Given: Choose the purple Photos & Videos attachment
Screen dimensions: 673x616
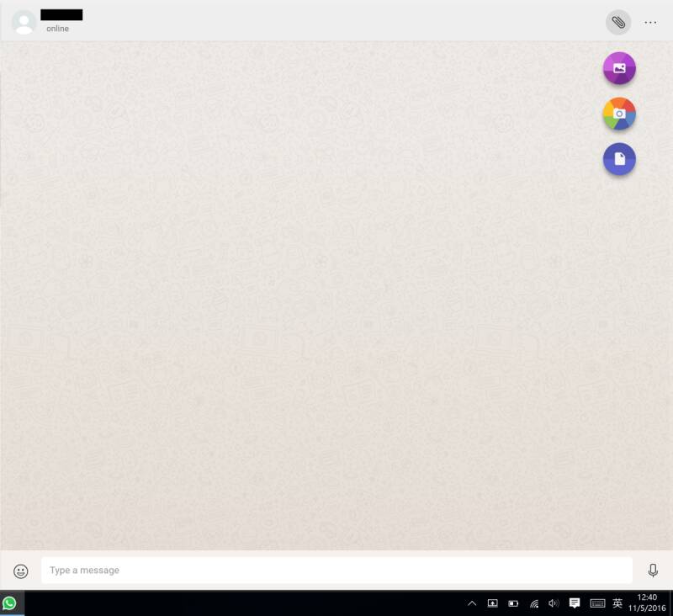Looking at the screenshot, I should [619, 68].
